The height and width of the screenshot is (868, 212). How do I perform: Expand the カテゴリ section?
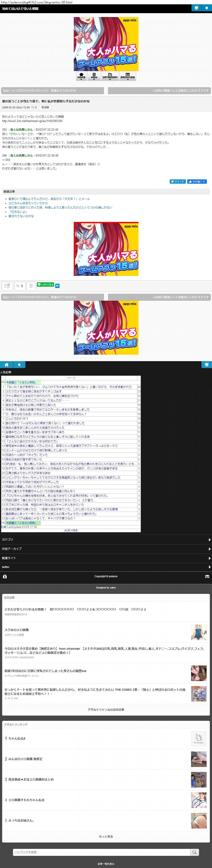(x=106, y=539)
